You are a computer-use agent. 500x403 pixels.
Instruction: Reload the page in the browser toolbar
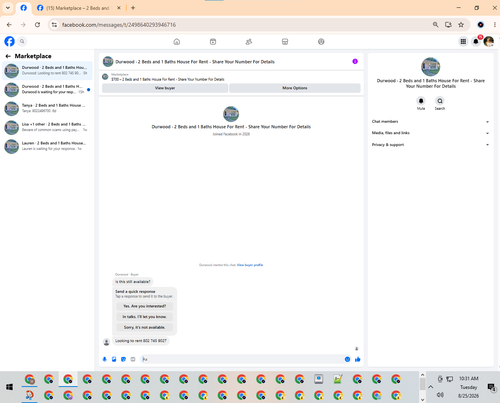pyautogui.click(x=37, y=25)
